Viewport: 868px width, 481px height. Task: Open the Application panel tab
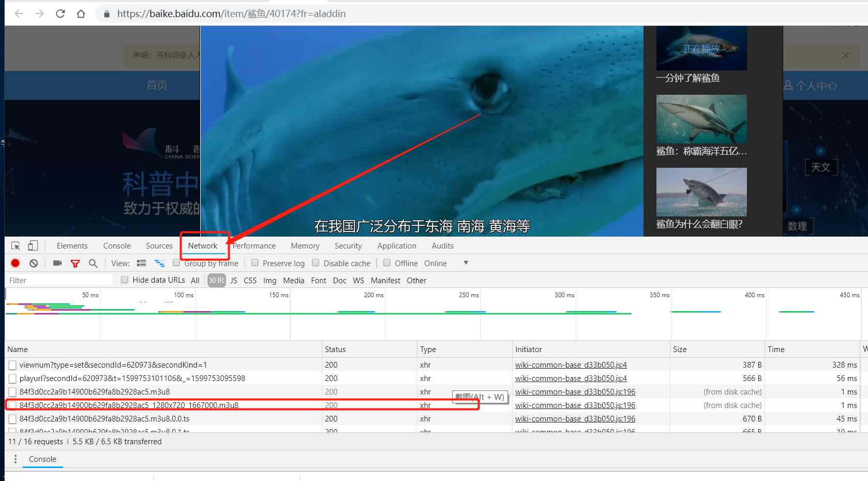tap(397, 245)
